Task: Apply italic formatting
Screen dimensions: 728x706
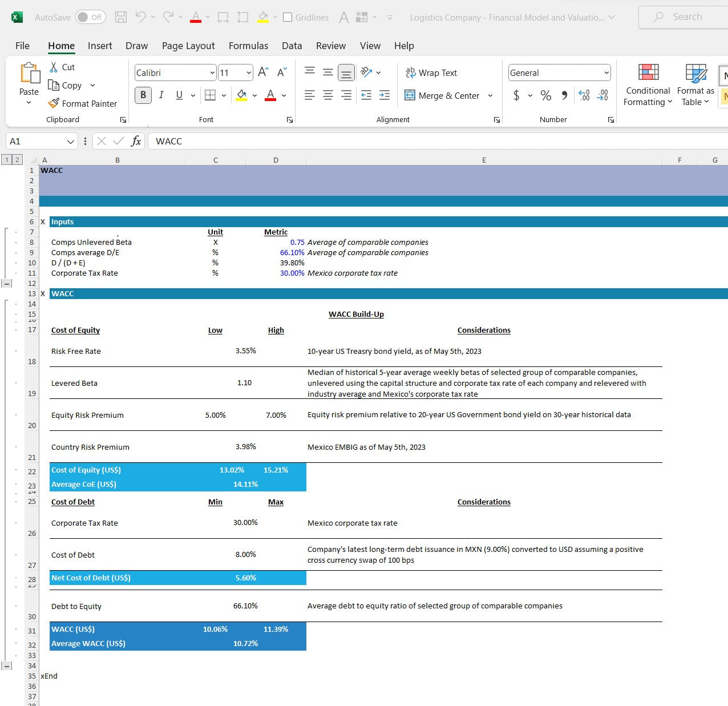Action: 161,95
